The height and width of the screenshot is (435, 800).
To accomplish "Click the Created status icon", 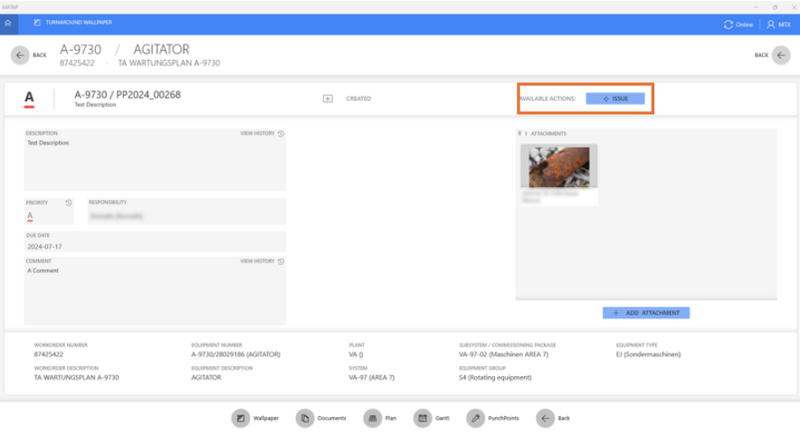I will (328, 99).
